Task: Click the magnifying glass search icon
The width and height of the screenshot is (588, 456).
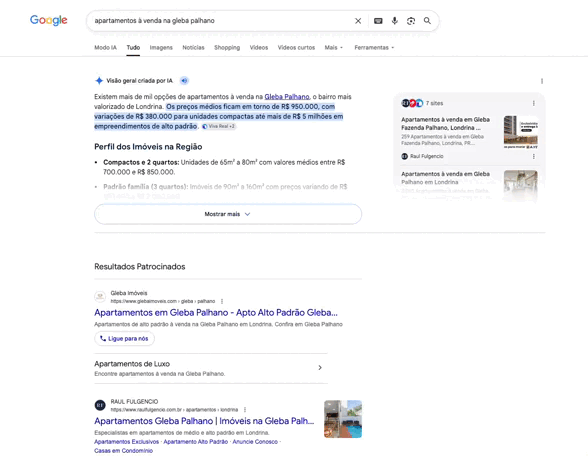Action: (427, 21)
